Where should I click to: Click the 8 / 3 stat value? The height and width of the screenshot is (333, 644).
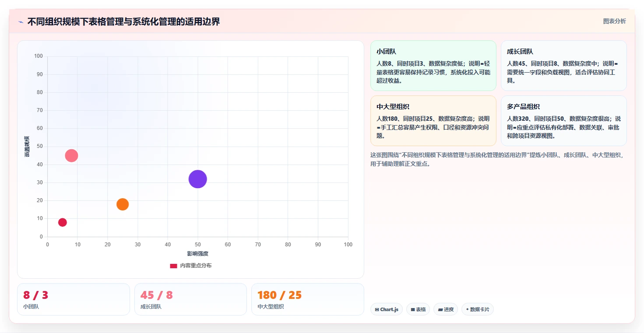coord(36,295)
